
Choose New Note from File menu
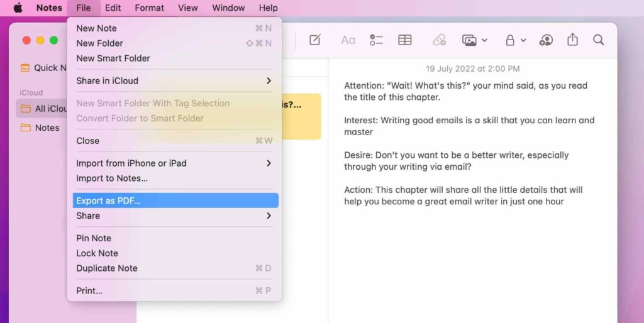point(174,28)
